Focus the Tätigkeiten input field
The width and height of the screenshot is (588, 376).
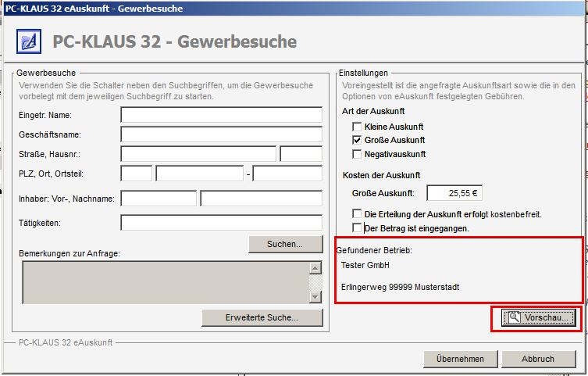click(x=221, y=223)
